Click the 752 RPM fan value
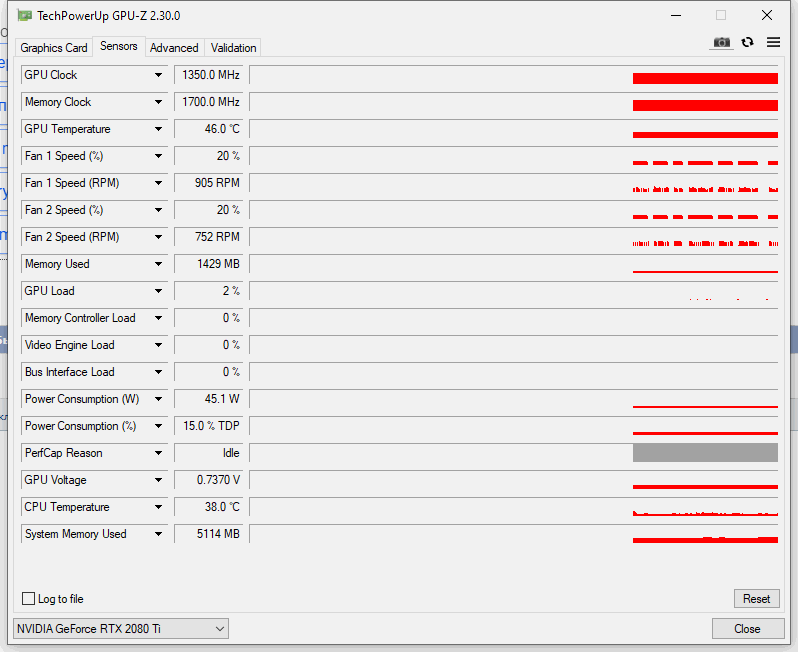Screen dimensions: 798x652 (x=209, y=237)
